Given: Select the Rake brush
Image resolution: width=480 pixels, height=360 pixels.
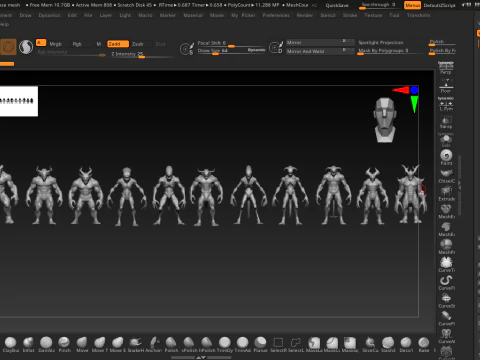Looking at the screenshot, I should point(424,343).
